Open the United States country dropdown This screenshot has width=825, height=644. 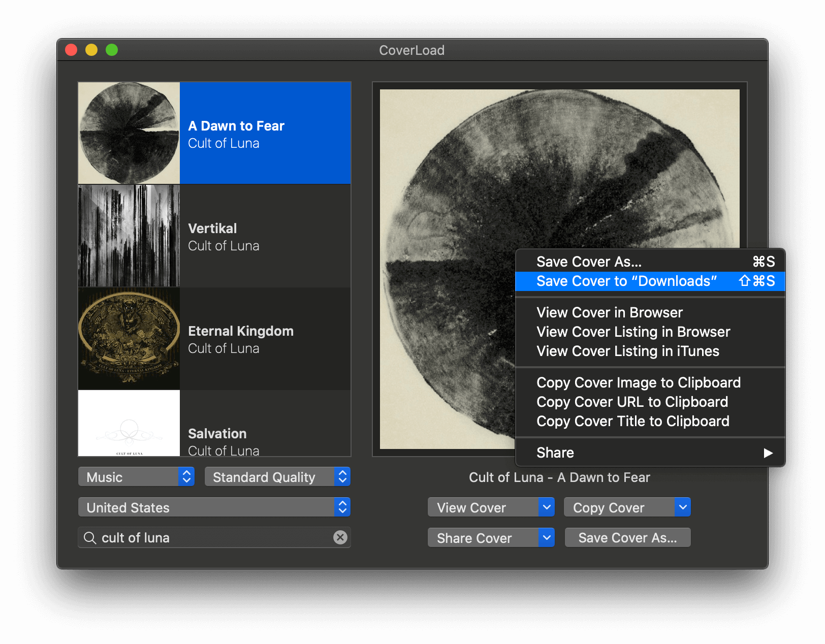click(214, 507)
